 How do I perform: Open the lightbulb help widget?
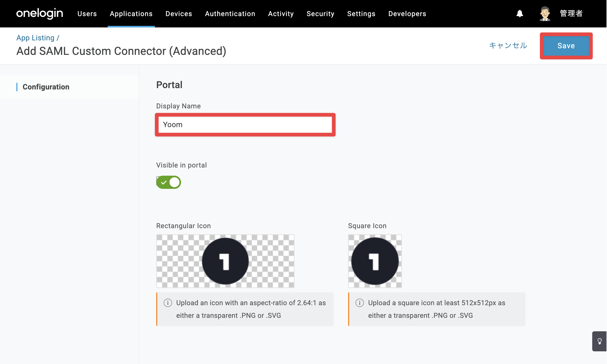coord(599,341)
